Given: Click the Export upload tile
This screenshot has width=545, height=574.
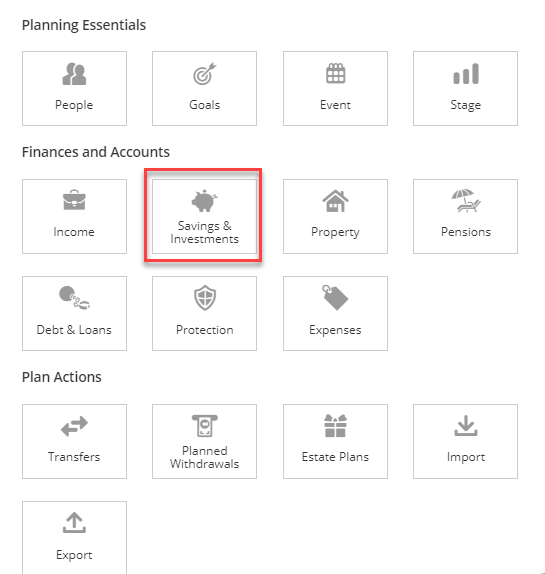Looking at the screenshot, I should click(74, 538).
